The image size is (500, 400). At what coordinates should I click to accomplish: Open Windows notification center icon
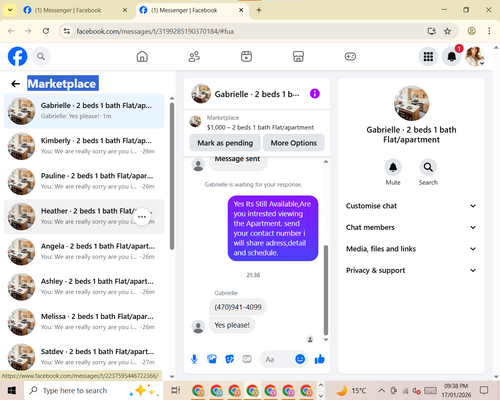tap(484, 390)
